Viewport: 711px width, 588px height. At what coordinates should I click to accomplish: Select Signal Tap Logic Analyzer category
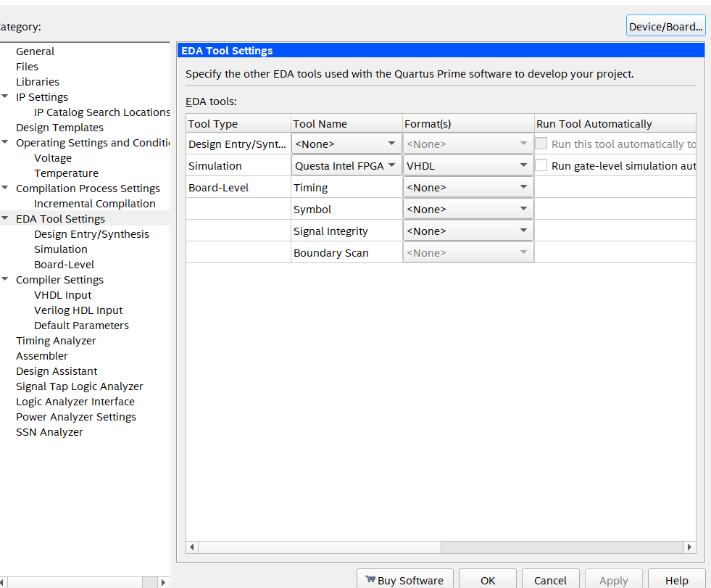(80, 386)
